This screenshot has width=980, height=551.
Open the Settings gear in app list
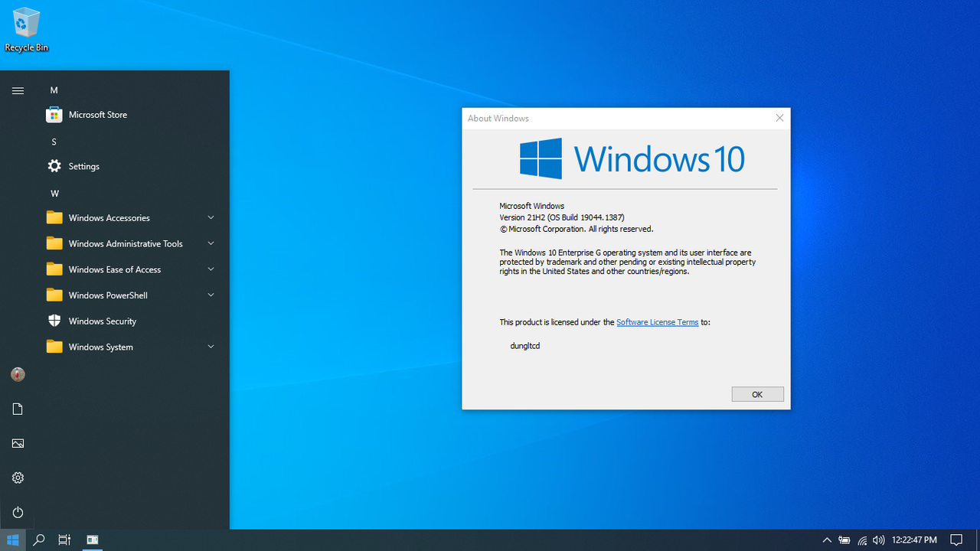(54, 166)
